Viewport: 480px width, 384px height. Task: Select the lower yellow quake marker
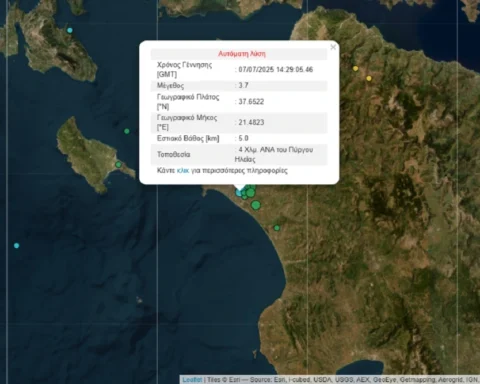click(369, 78)
